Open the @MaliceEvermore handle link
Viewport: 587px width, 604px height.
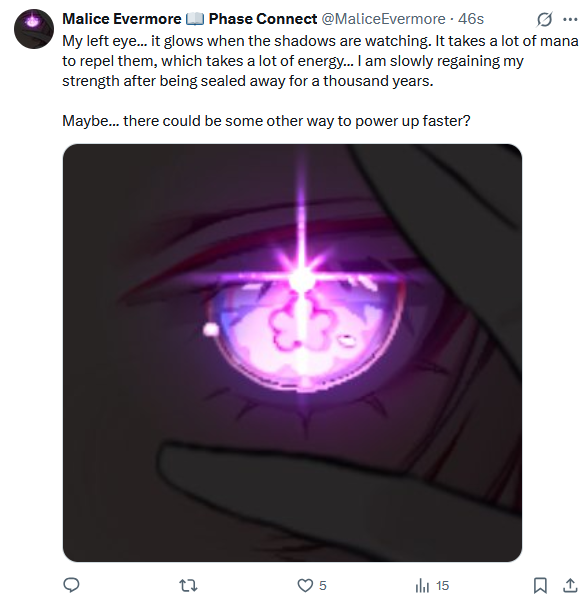pos(383,19)
